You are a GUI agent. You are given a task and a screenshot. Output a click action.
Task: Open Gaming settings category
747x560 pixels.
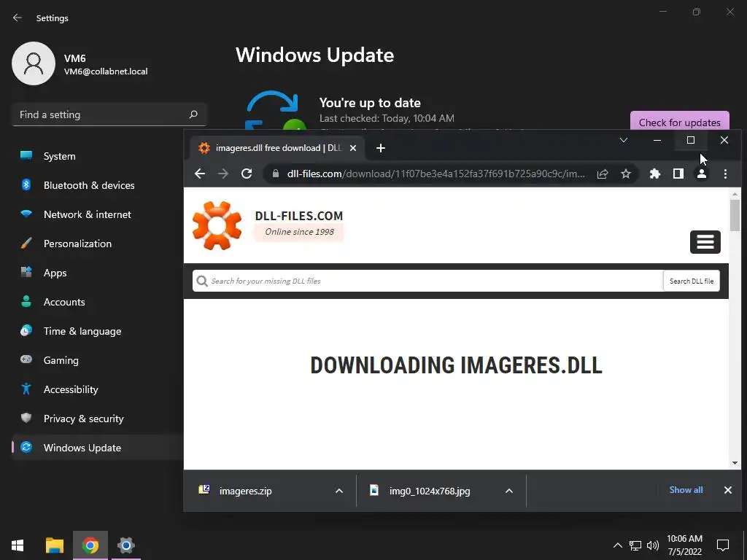tap(98, 360)
